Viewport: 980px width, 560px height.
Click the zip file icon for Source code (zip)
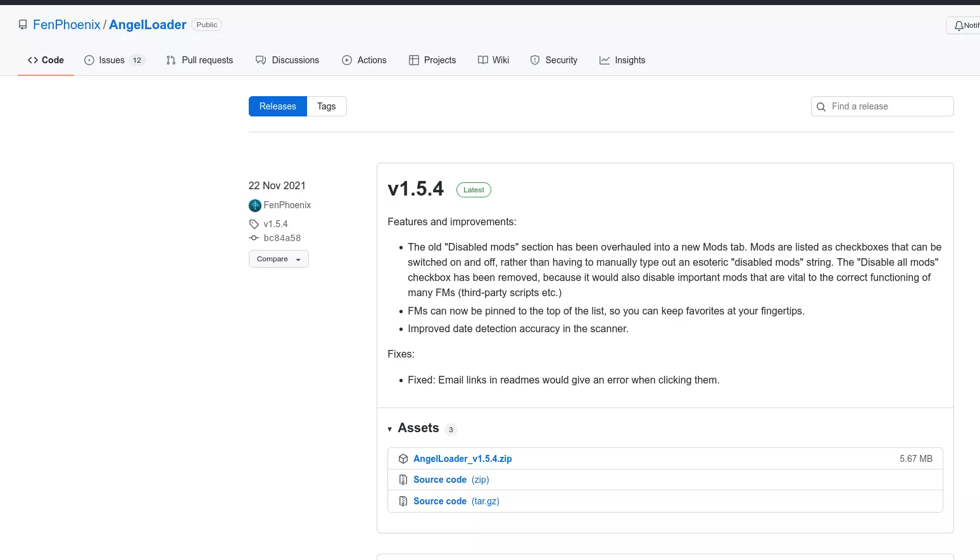pos(403,480)
